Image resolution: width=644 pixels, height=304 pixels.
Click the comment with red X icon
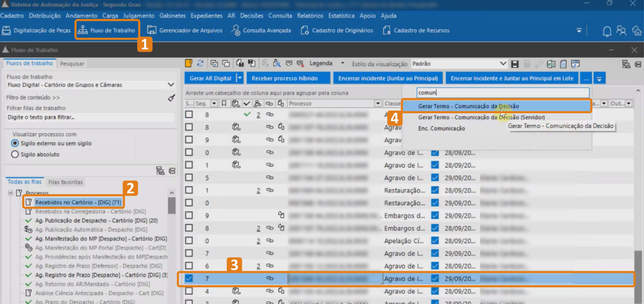(x=300, y=64)
